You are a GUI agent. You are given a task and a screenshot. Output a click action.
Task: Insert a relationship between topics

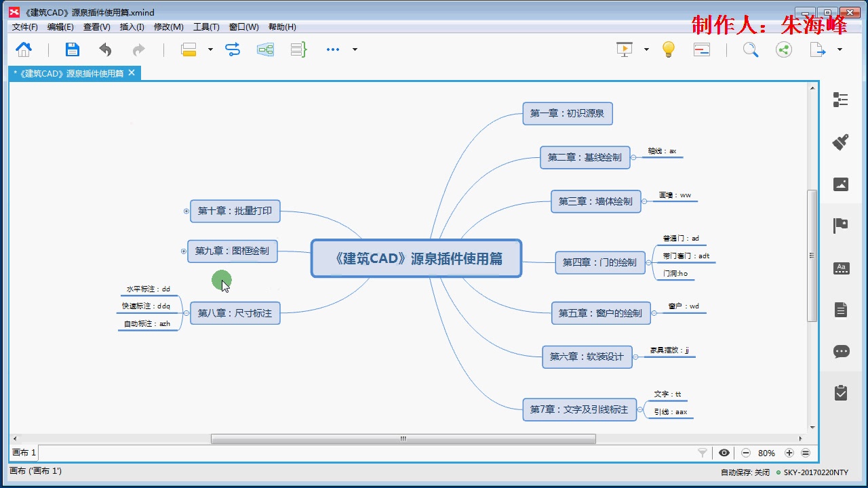click(x=233, y=49)
